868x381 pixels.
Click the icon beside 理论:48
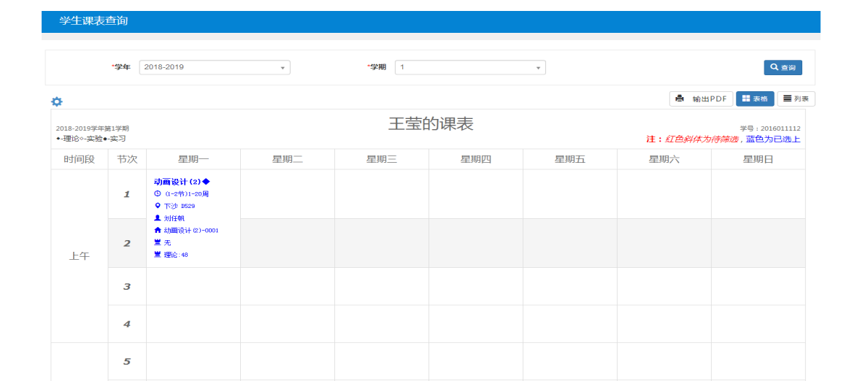tap(157, 255)
